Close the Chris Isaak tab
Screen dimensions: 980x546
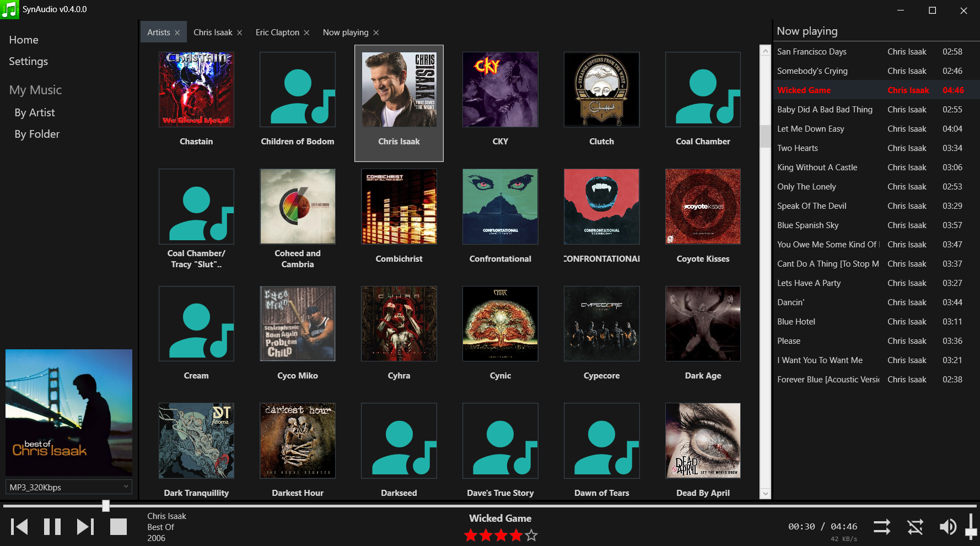click(240, 33)
